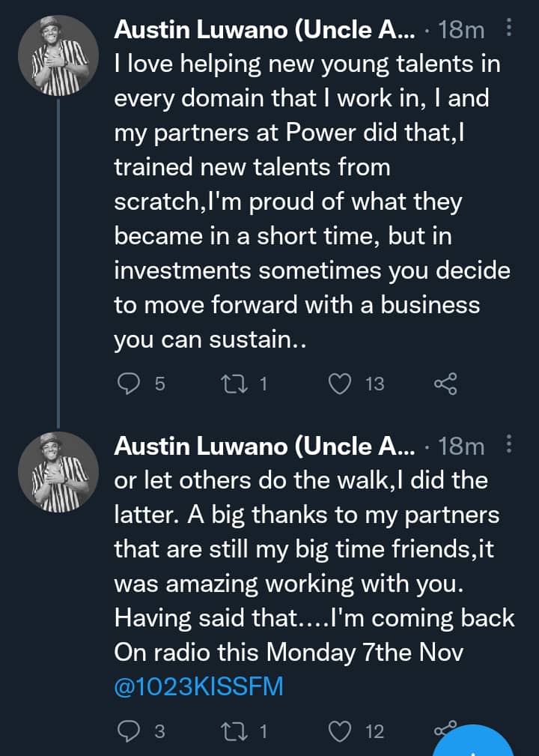Retweet the first tweet about young talents

pos(227,384)
